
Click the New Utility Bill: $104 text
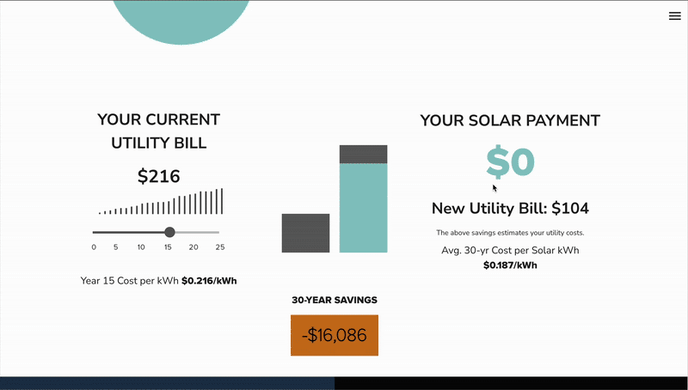tap(510, 208)
